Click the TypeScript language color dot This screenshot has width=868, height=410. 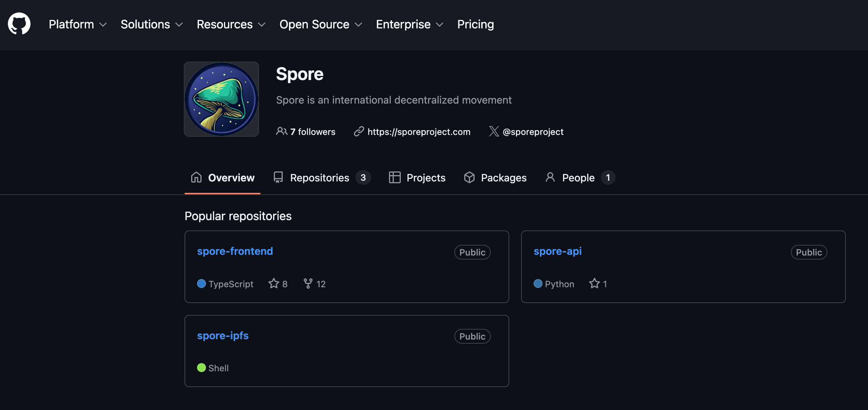[x=201, y=284]
